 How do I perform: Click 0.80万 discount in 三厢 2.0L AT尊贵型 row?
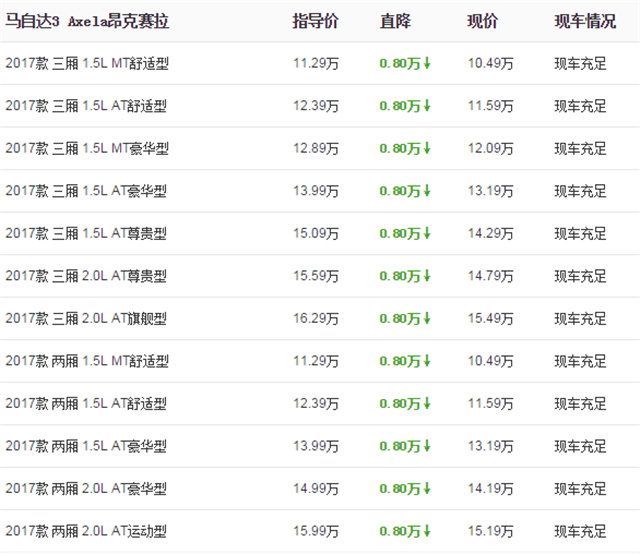pyautogui.click(x=400, y=276)
